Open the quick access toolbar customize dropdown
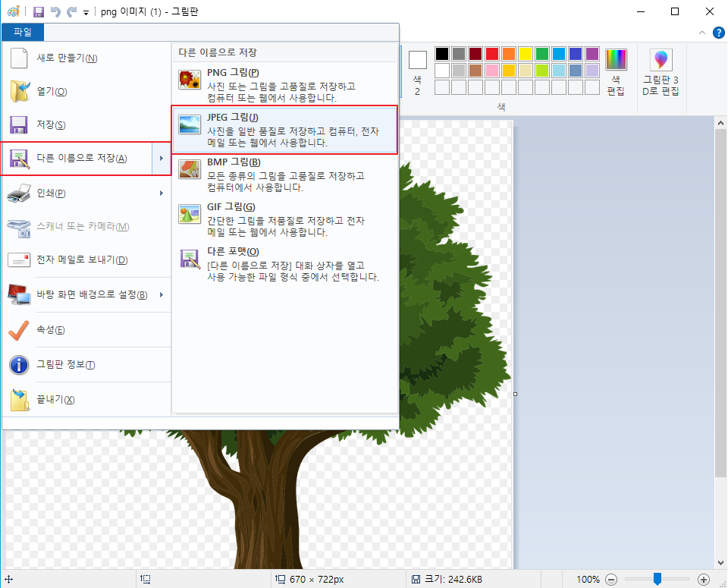Image resolution: width=728 pixels, height=588 pixels. point(86,12)
